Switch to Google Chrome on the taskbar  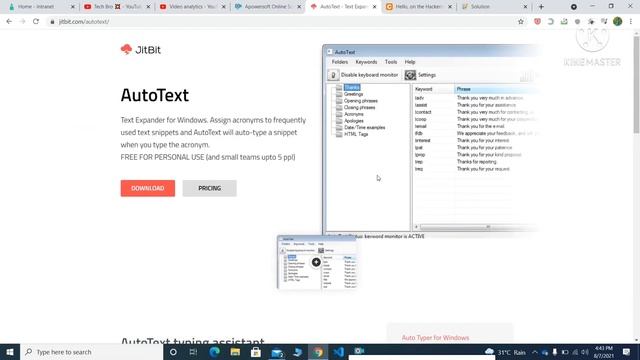tap(318, 352)
